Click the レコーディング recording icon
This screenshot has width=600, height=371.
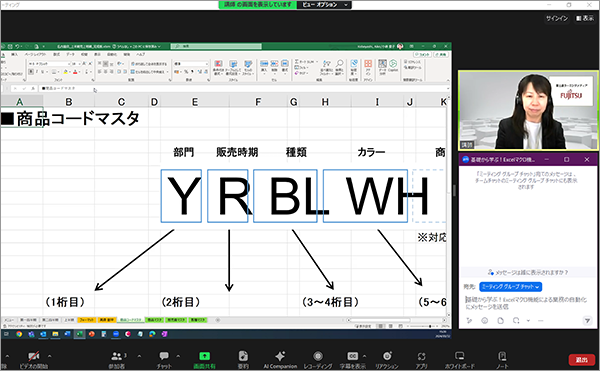(318, 356)
